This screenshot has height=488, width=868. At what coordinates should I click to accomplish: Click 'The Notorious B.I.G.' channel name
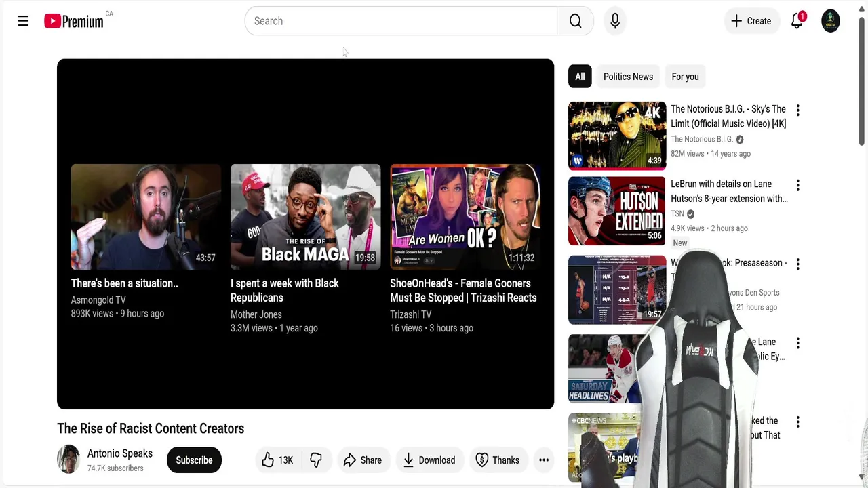tap(702, 139)
